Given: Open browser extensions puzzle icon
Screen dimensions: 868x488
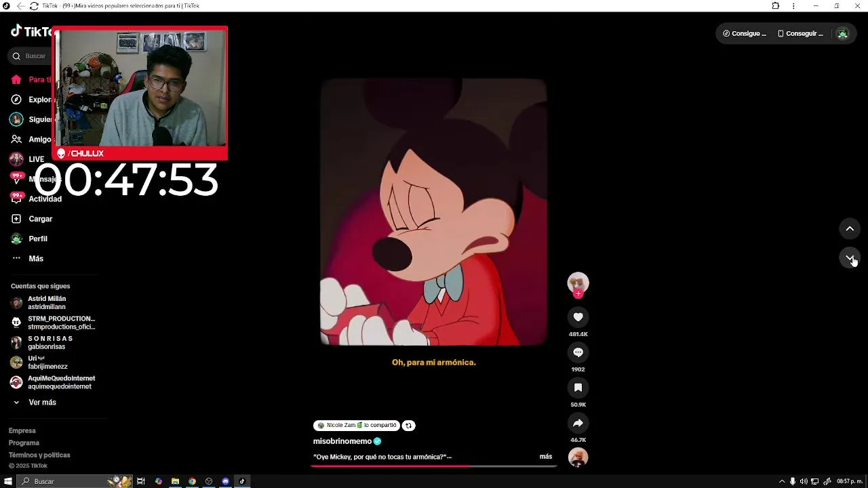Looking at the screenshot, I should click(776, 6).
